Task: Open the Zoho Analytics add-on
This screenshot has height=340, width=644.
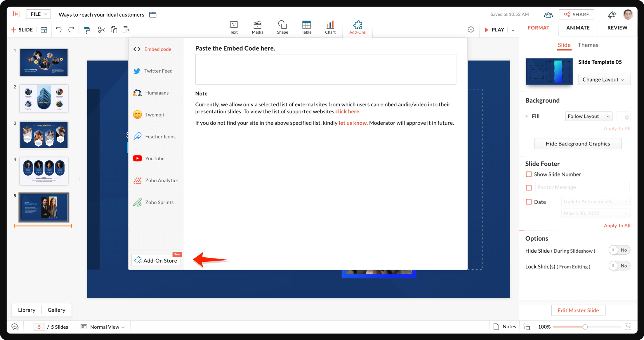Action: 162,180
